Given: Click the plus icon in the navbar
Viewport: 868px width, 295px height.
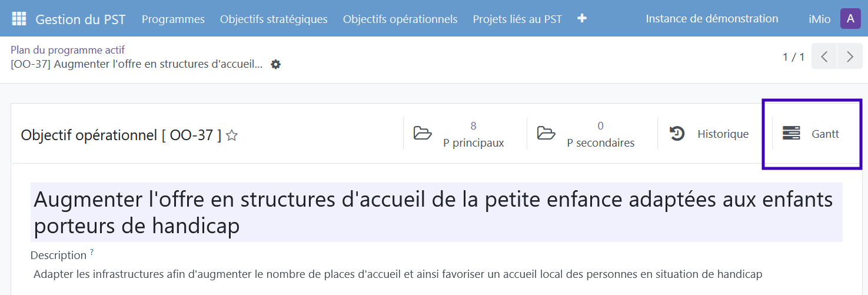Looking at the screenshot, I should [582, 19].
